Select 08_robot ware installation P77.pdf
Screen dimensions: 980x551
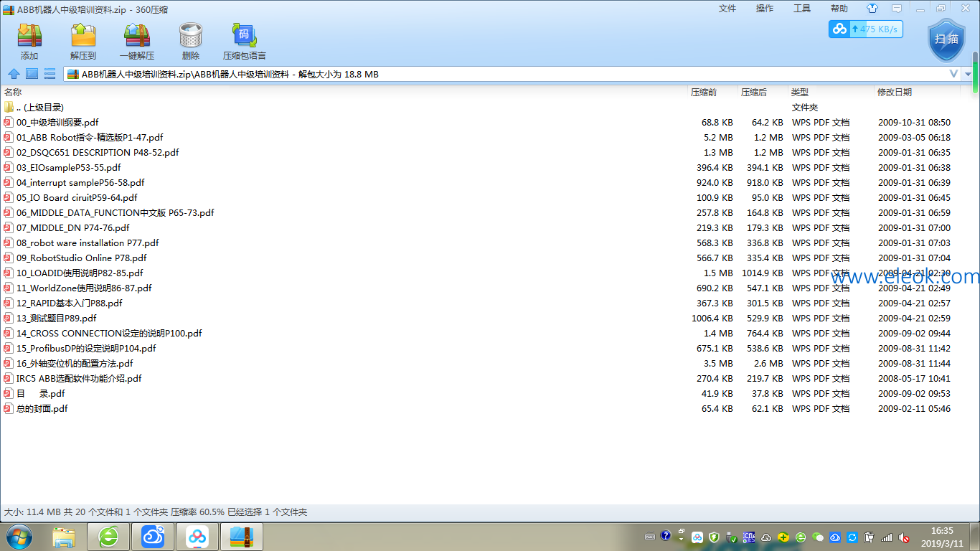[88, 242]
